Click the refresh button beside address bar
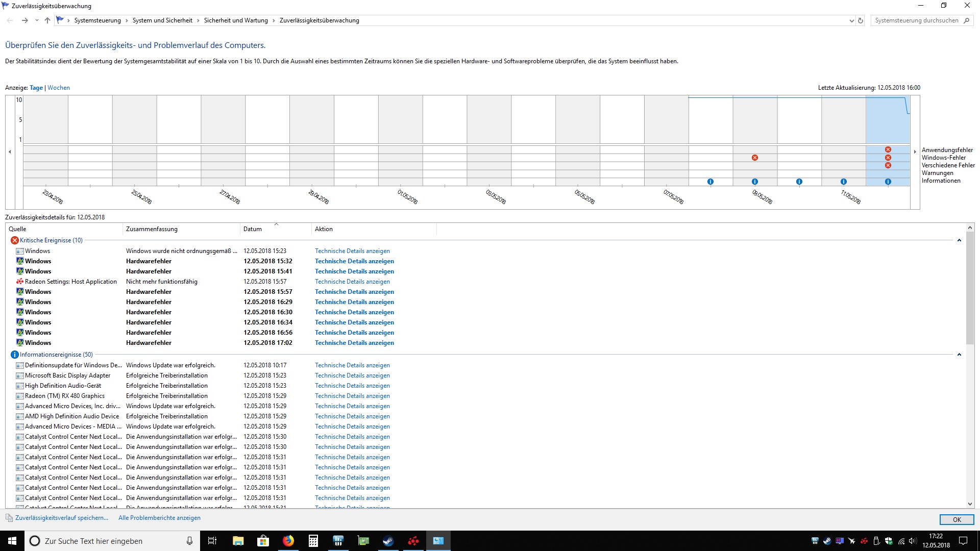The height and width of the screenshot is (551, 980). click(861, 20)
